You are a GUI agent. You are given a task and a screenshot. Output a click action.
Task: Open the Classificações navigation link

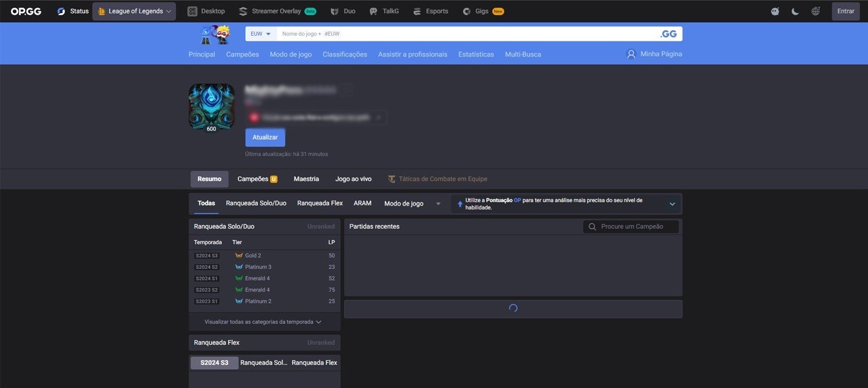(x=345, y=55)
